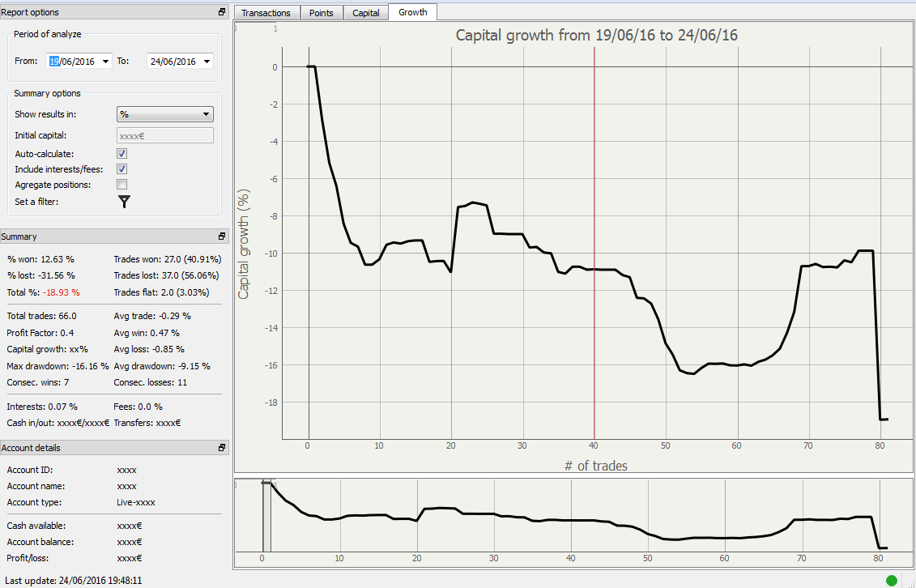The image size is (916, 588).
Task: Click Avg trade: -0.29 % text
Action: 152,316
